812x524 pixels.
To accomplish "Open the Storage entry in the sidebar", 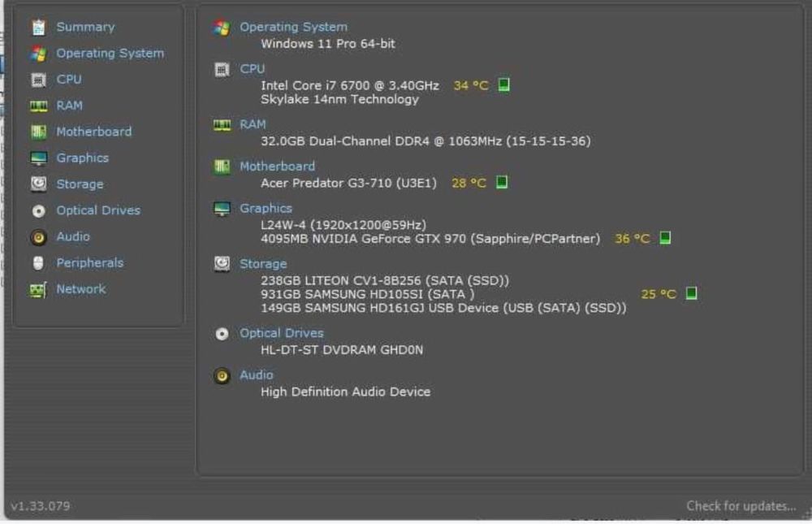I will (80, 184).
